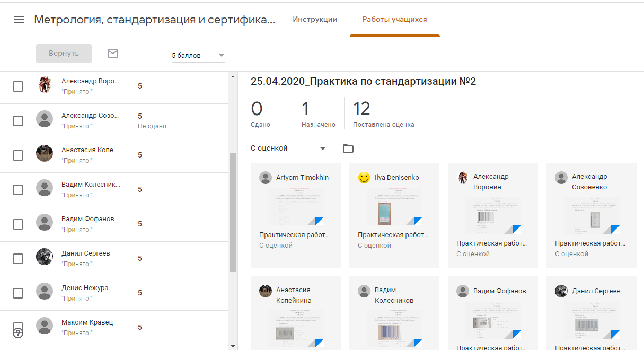Click Ilya Denisenko's smiley avatar
The image size is (644, 350).
364,178
